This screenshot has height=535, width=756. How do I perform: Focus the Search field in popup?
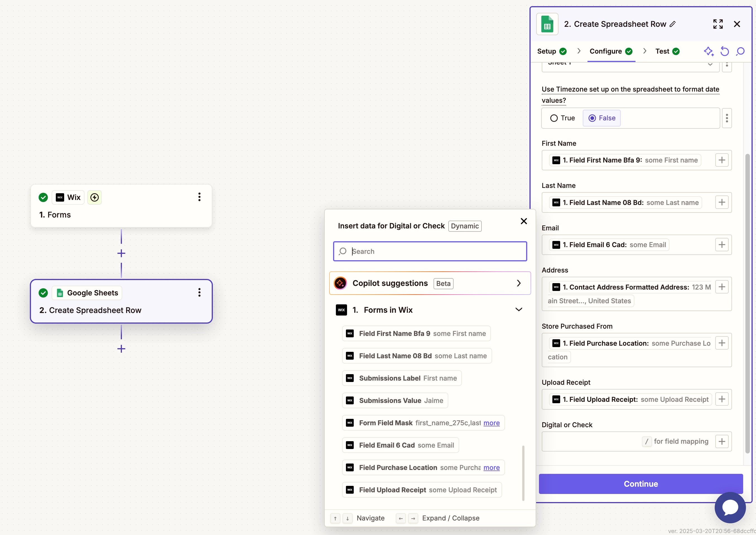tap(430, 251)
